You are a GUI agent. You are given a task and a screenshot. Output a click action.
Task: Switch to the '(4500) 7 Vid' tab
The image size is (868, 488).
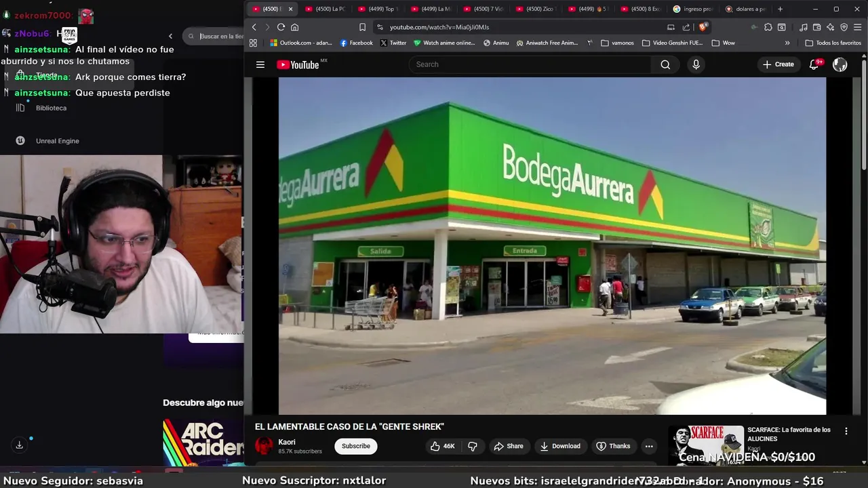click(x=484, y=9)
